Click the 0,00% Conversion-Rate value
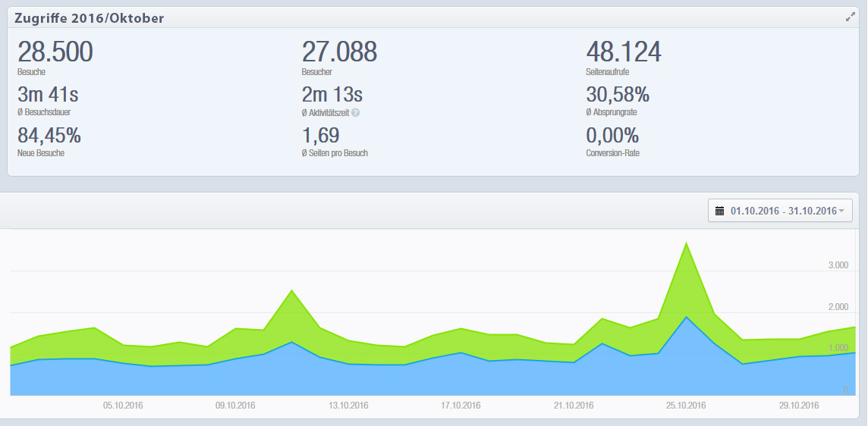Image resolution: width=868 pixels, height=426 pixels. click(612, 136)
